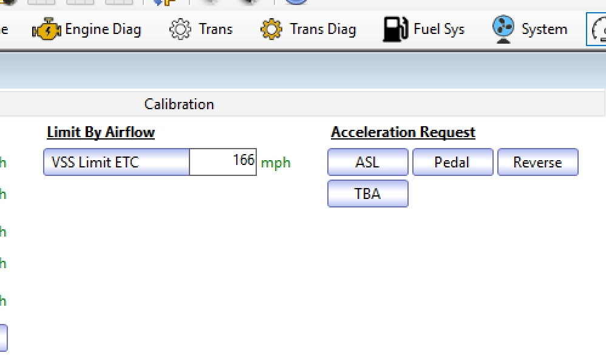Click the green mph unit label

pos(276,163)
